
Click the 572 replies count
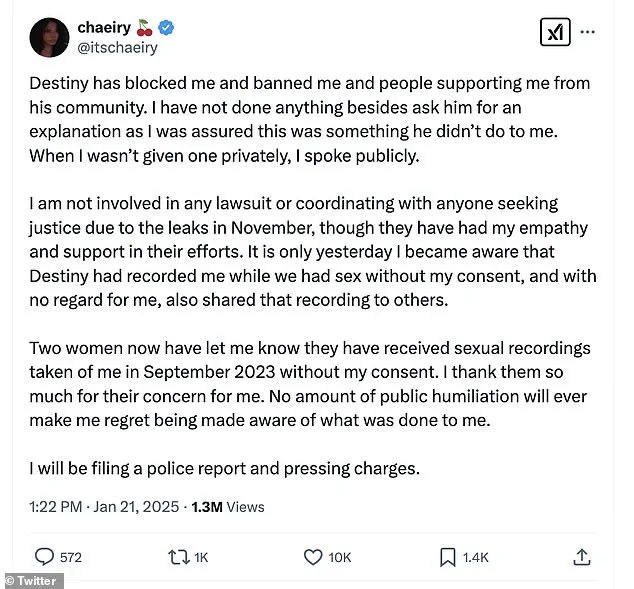click(x=71, y=557)
